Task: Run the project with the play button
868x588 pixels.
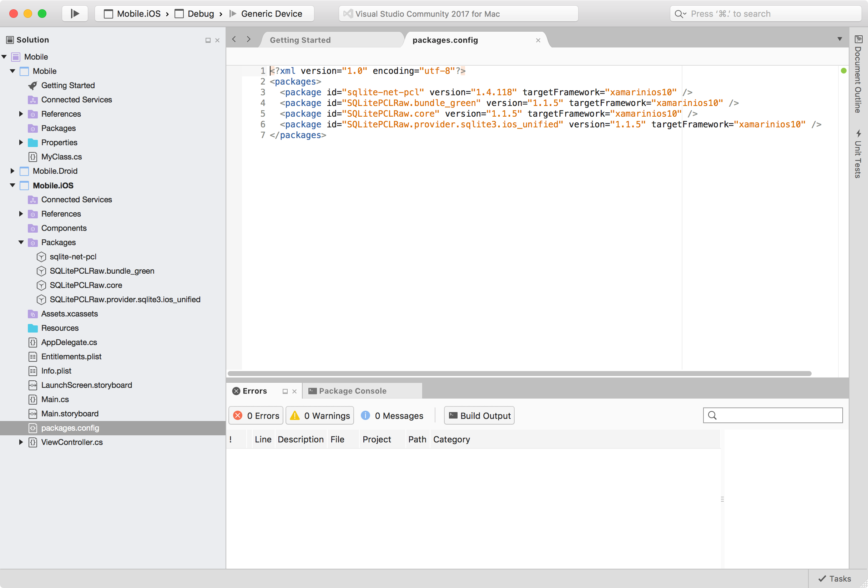Action: (x=75, y=14)
